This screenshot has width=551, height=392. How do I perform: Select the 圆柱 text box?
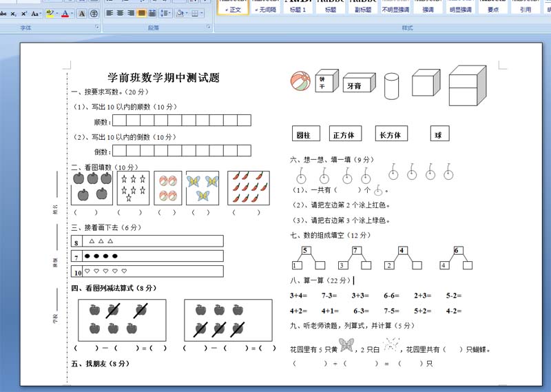[306, 134]
